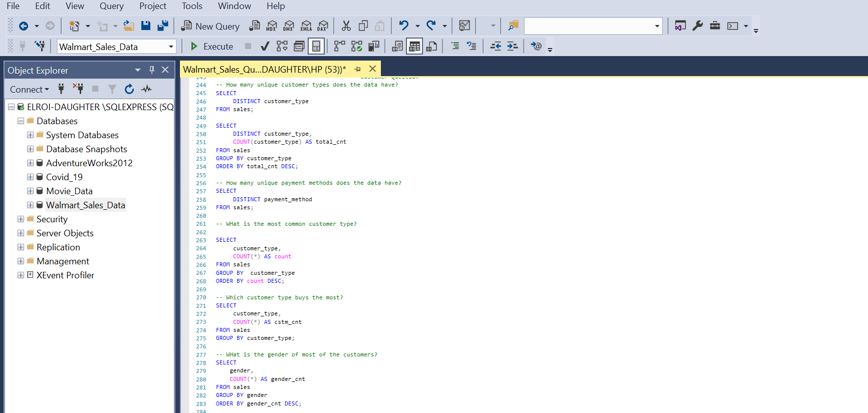Image resolution: width=868 pixels, height=413 pixels.
Task: Open the Connect dropdown in Object Explorer
Action: [x=30, y=89]
